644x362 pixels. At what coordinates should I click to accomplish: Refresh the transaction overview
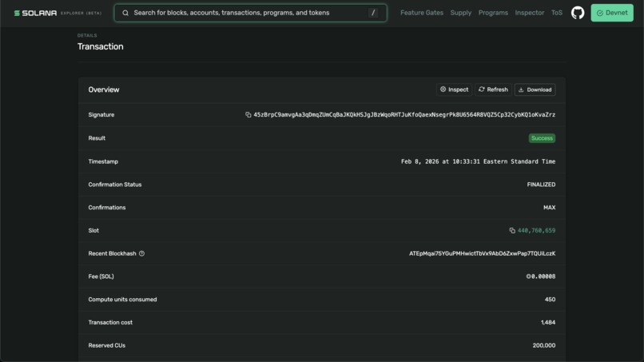coord(493,90)
